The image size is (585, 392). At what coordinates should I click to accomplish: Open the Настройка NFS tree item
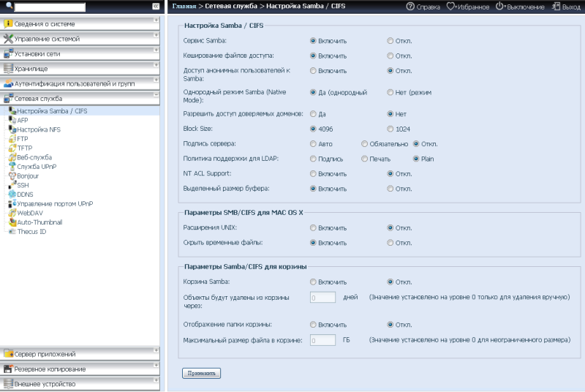pos(39,129)
